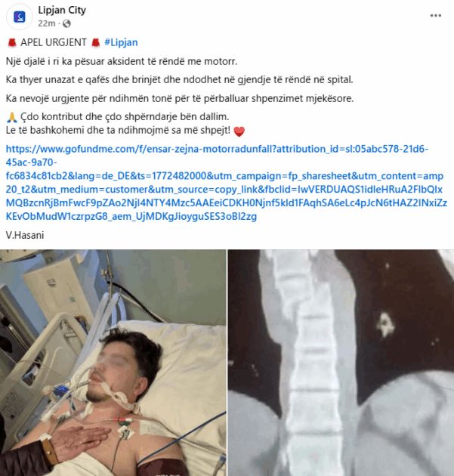
Task: Follow the #Lipjan hashtag
Action: (121, 42)
